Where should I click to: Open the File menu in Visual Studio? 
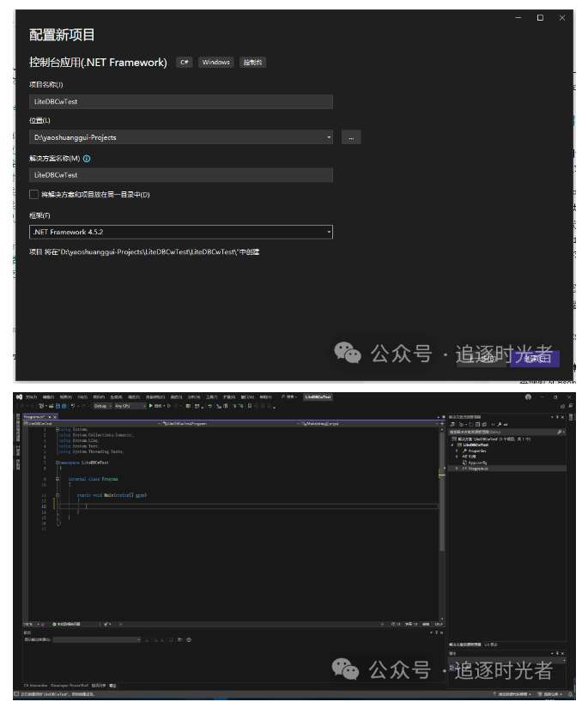click(31, 396)
